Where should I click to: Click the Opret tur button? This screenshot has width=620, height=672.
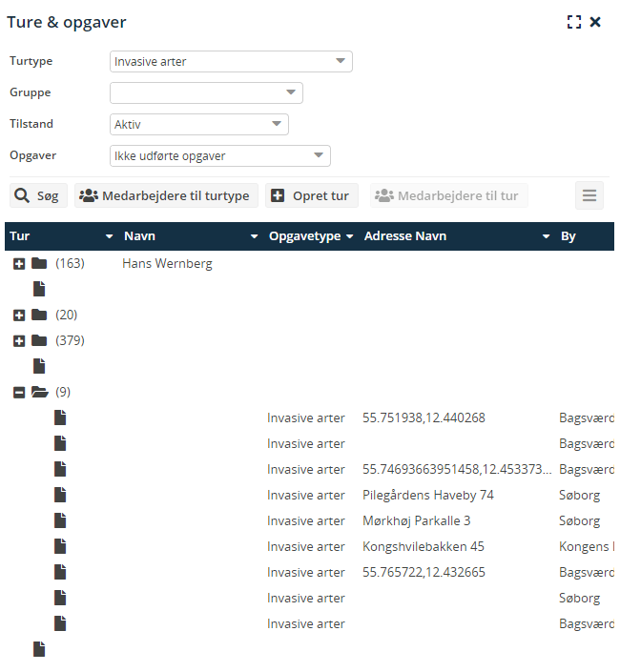point(311,195)
